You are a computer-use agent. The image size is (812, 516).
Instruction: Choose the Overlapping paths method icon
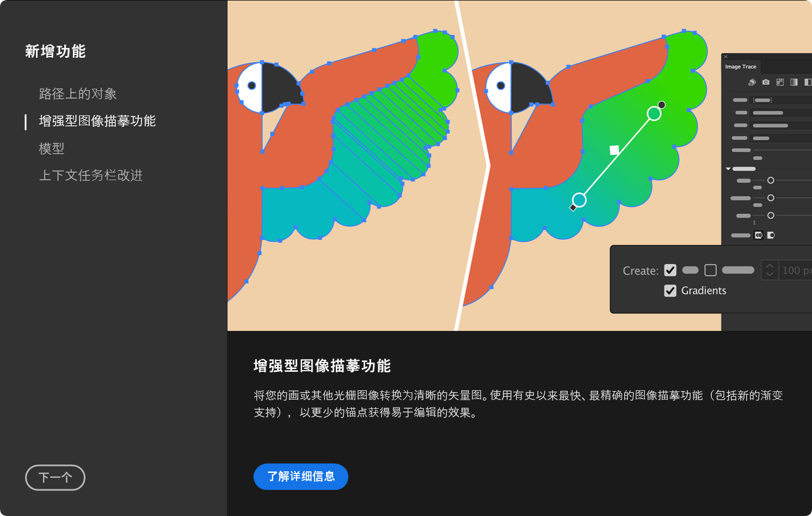(771, 235)
